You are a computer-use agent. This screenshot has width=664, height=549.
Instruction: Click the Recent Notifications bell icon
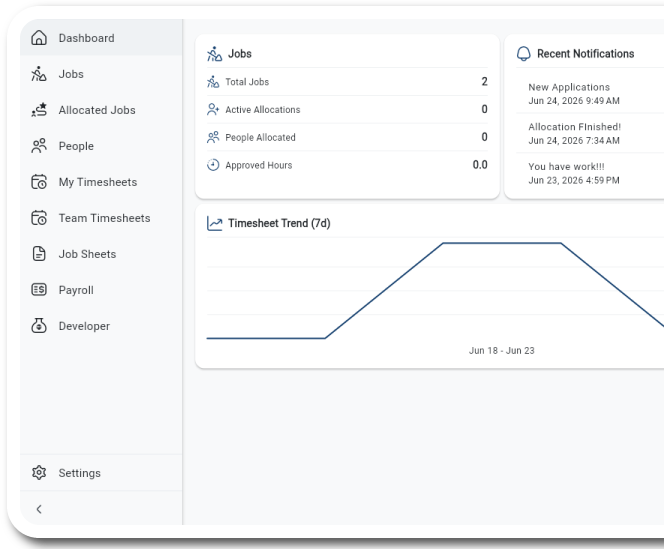point(524,54)
